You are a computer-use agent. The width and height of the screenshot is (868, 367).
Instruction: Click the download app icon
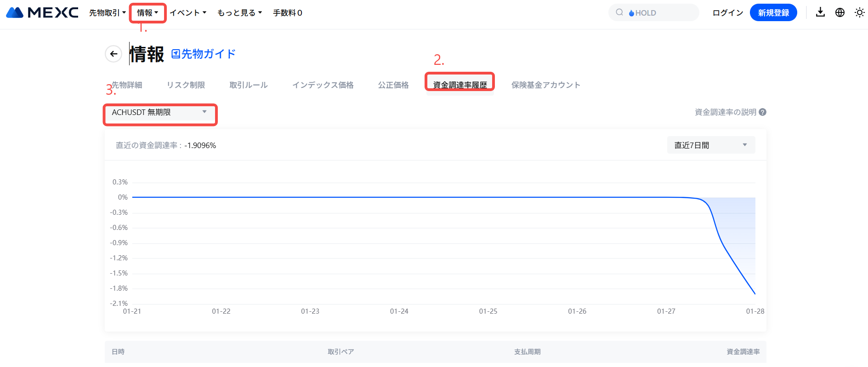pyautogui.click(x=820, y=12)
